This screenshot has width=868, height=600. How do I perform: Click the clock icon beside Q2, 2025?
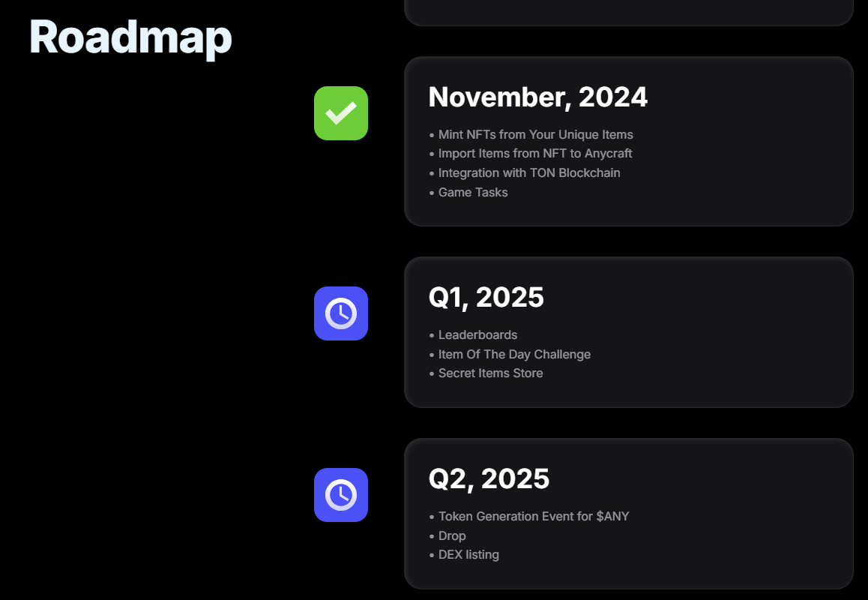coord(341,495)
